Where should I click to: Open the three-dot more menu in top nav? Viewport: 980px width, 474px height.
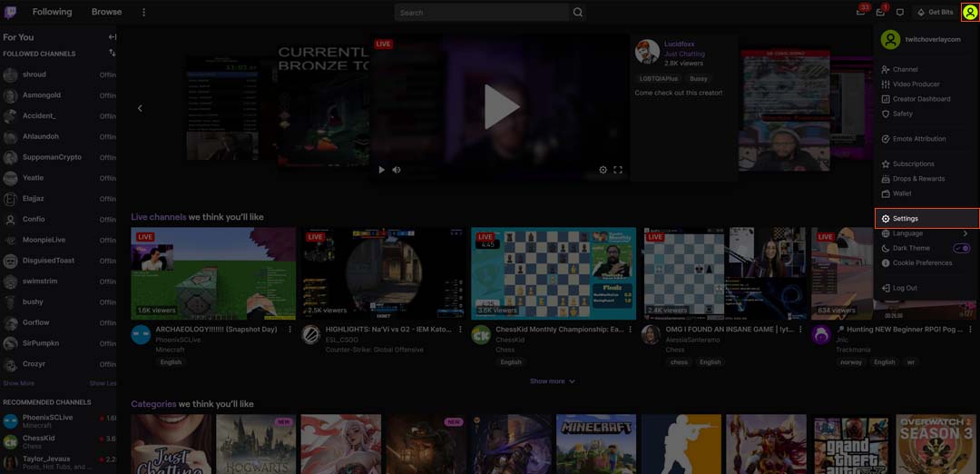143,12
